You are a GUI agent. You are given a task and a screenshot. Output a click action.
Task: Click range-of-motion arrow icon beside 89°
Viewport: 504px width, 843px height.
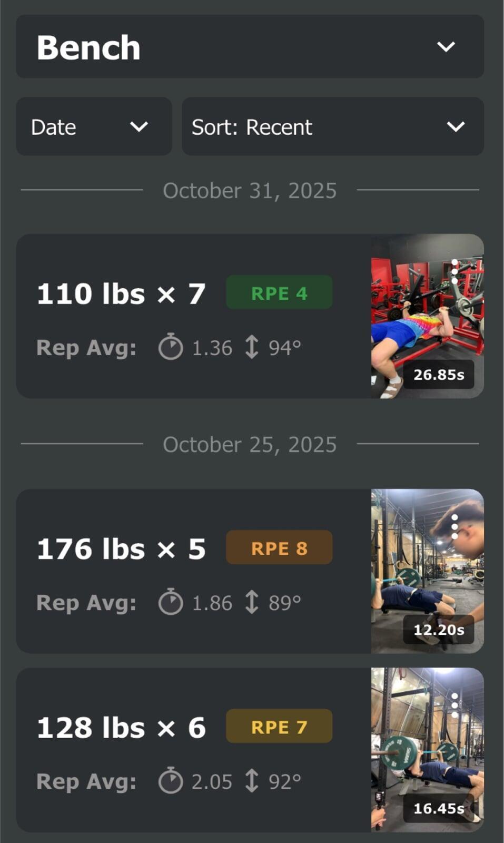[x=252, y=602]
